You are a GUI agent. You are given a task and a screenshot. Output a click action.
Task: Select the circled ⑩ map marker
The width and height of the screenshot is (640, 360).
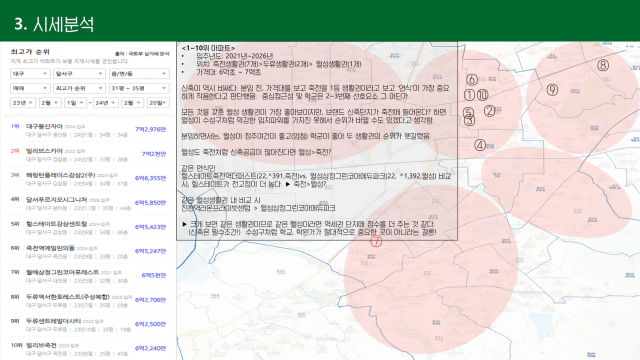pos(482,95)
